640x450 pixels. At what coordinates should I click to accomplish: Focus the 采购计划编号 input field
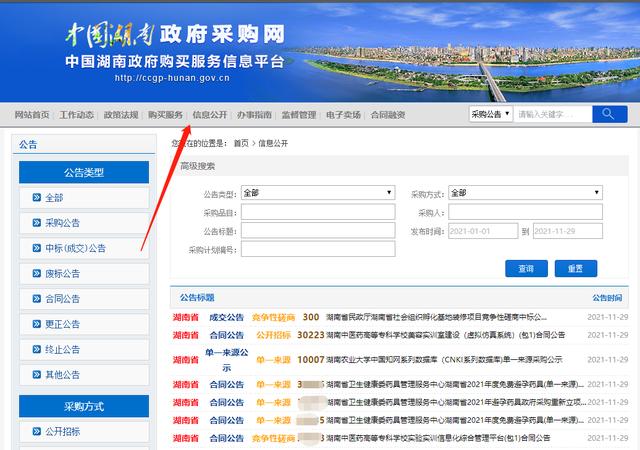[318, 249]
